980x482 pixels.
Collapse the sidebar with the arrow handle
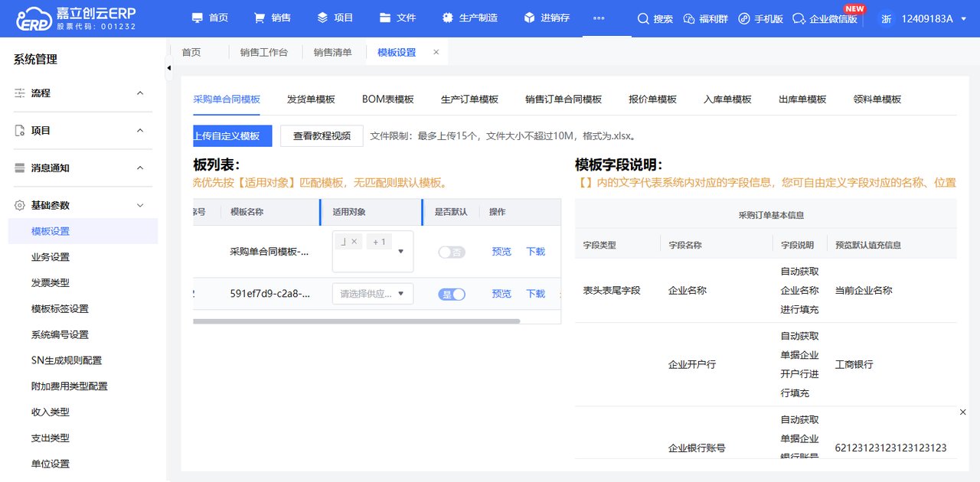click(x=169, y=68)
